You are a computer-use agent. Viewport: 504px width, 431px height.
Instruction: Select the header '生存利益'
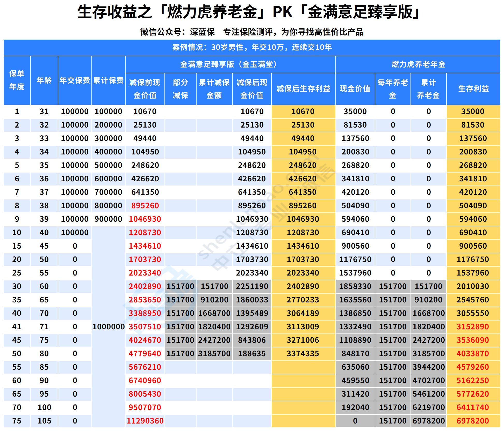tap(474, 89)
